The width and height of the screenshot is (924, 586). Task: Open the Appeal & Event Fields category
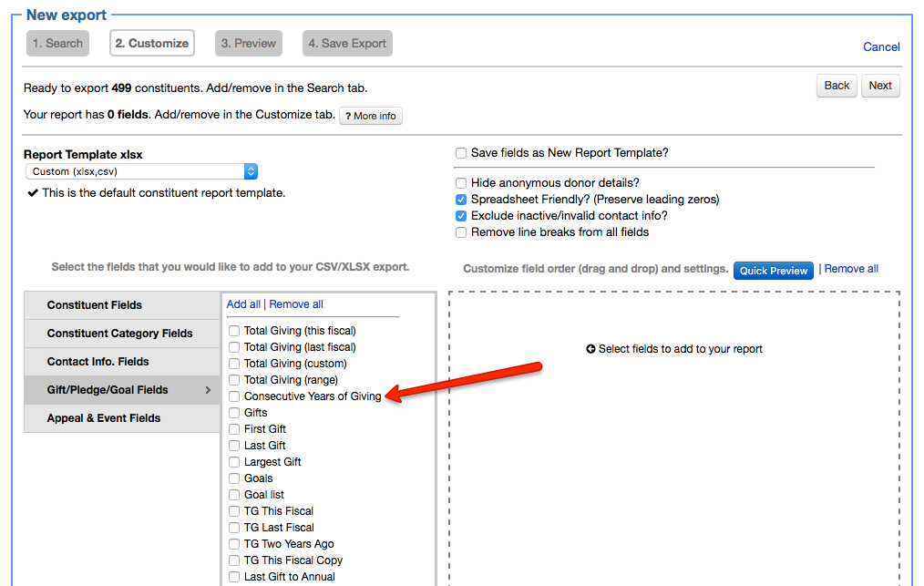coord(122,418)
